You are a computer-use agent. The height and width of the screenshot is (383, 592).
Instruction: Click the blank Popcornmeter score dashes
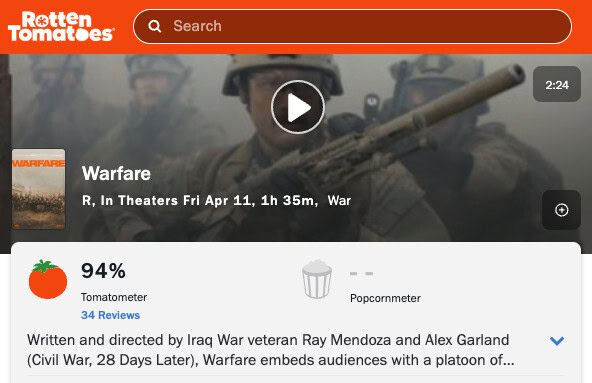click(x=361, y=273)
